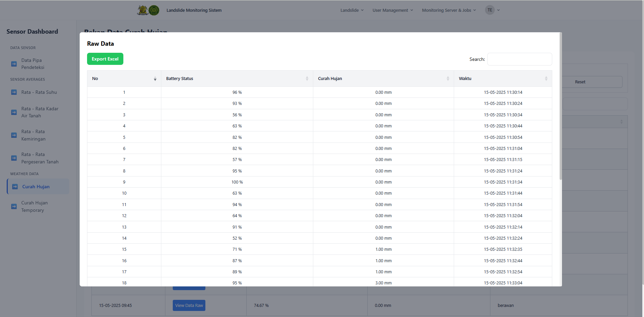Click the arrow icon for Curah Hujan Temporary
Screen dimensions: 644x317
tap(14, 206)
